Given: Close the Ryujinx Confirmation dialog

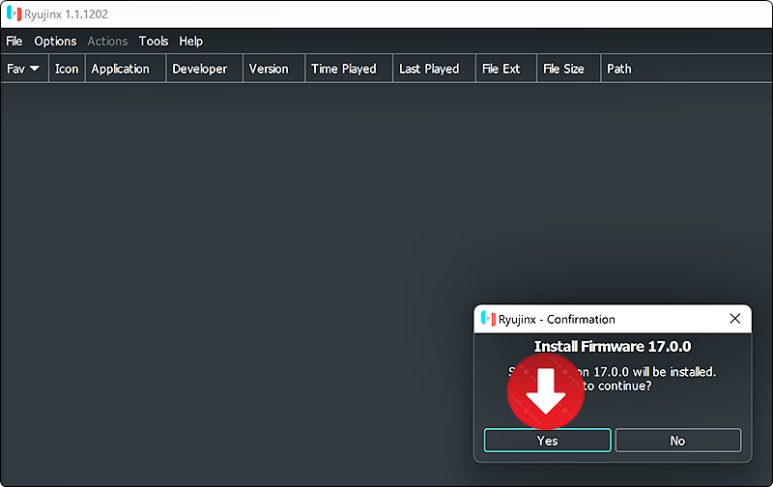Looking at the screenshot, I should [x=735, y=319].
